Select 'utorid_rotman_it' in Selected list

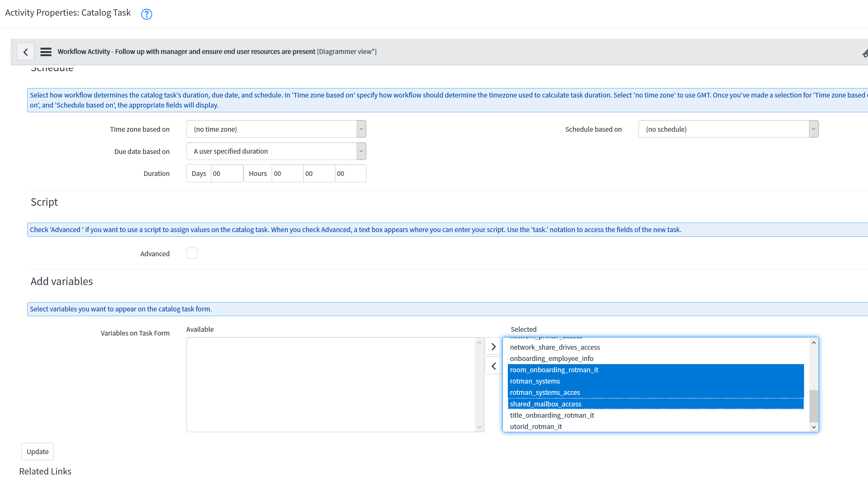[x=536, y=426]
